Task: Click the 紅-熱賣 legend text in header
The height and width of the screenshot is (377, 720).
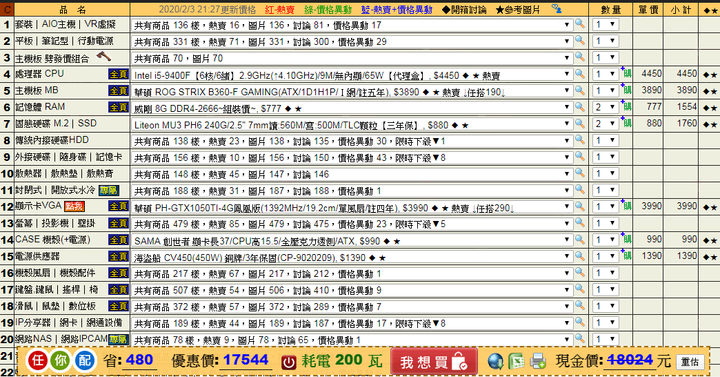Action: [280, 10]
